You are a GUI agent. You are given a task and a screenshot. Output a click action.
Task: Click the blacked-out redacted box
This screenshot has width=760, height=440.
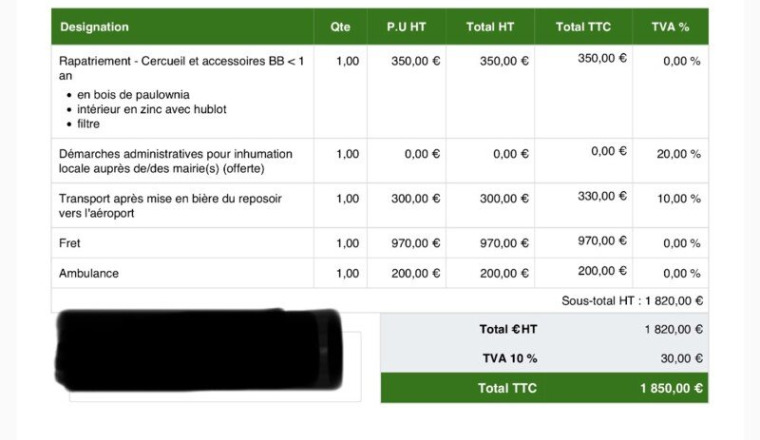pyautogui.click(x=199, y=350)
